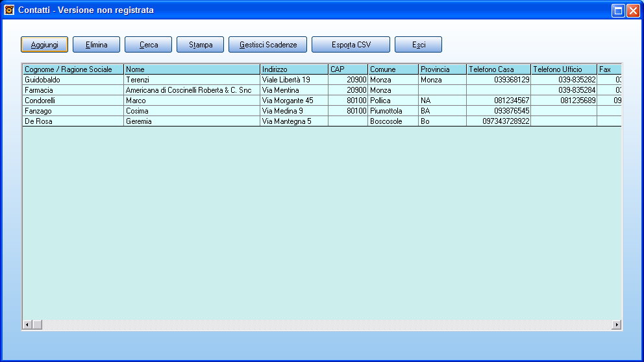This screenshot has height=362, width=644.
Task: Click the Stampa print button
Action: 201,44
